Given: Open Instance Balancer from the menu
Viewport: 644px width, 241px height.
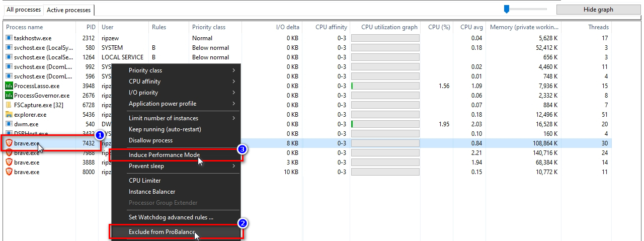Looking at the screenshot, I should click(175, 192).
